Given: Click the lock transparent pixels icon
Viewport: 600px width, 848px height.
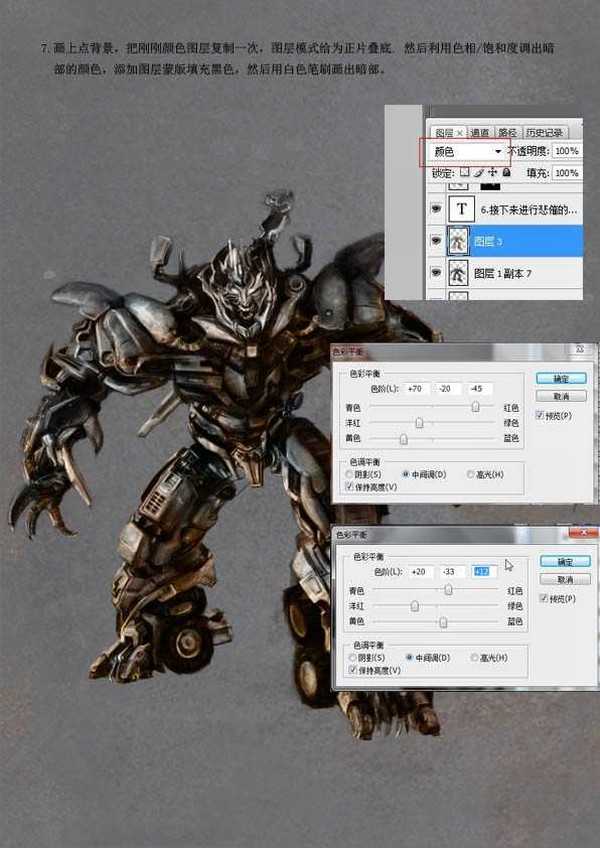Looking at the screenshot, I should click(x=464, y=173).
